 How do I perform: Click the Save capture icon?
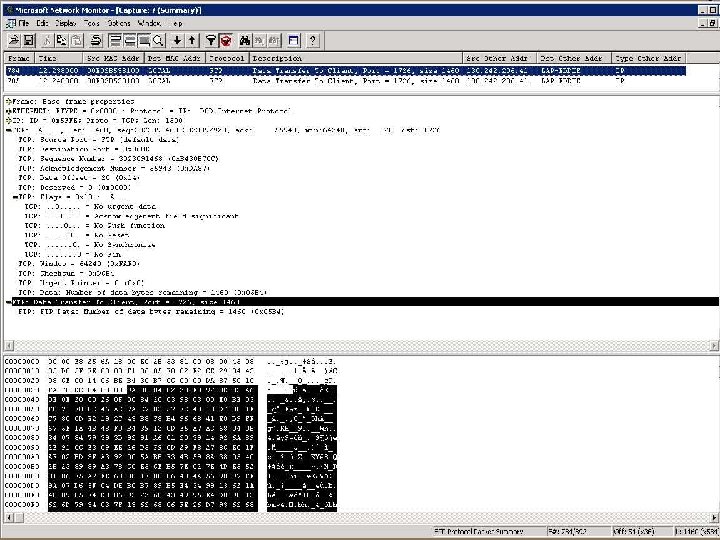click(29, 41)
